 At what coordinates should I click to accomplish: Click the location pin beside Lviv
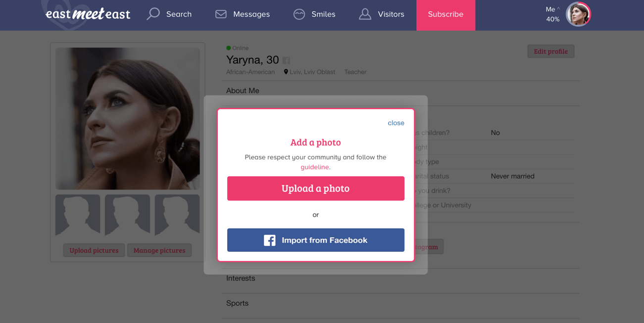(286, 72)
